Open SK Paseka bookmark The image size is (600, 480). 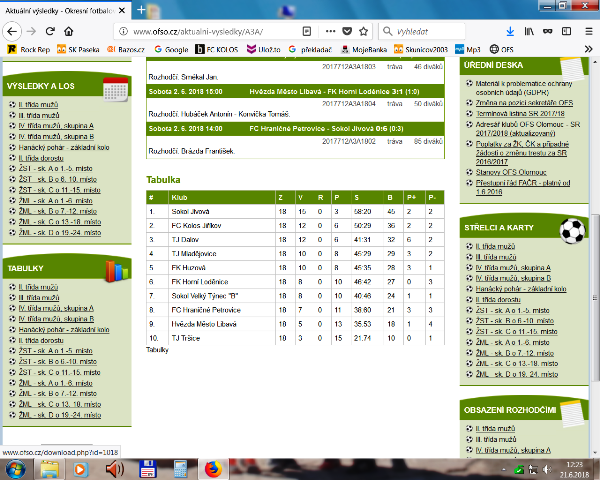tap(78, 49)
